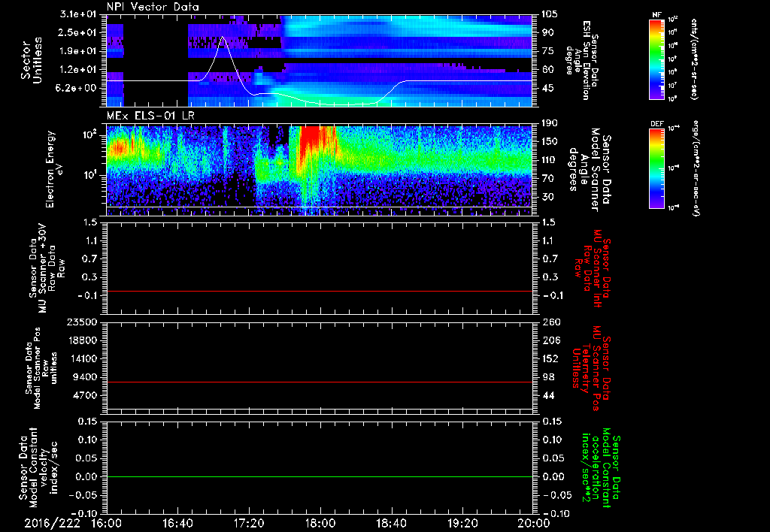The width and height of the screenshot is (770, 532).
Task: Click the DEF label above color bar
Action: (x=657, y=124)
